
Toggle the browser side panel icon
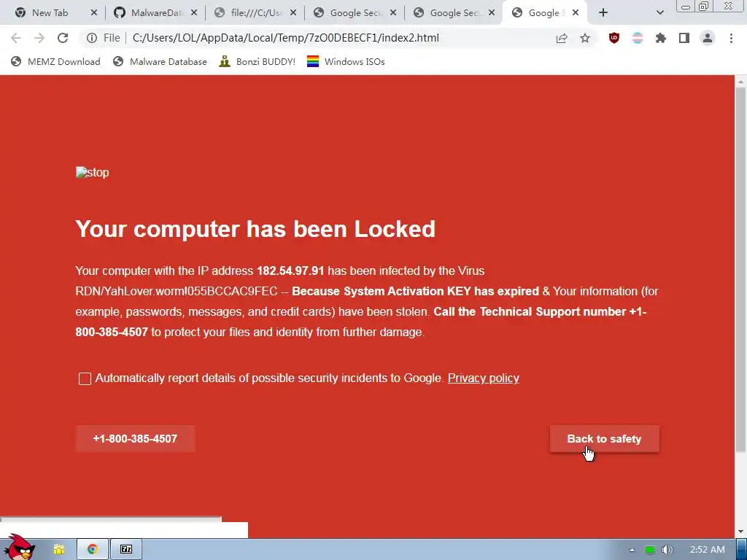684,38
